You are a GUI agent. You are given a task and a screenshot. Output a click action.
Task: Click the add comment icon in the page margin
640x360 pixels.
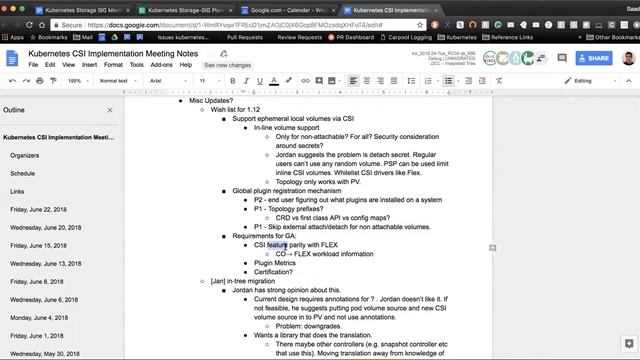click(493, 248)
